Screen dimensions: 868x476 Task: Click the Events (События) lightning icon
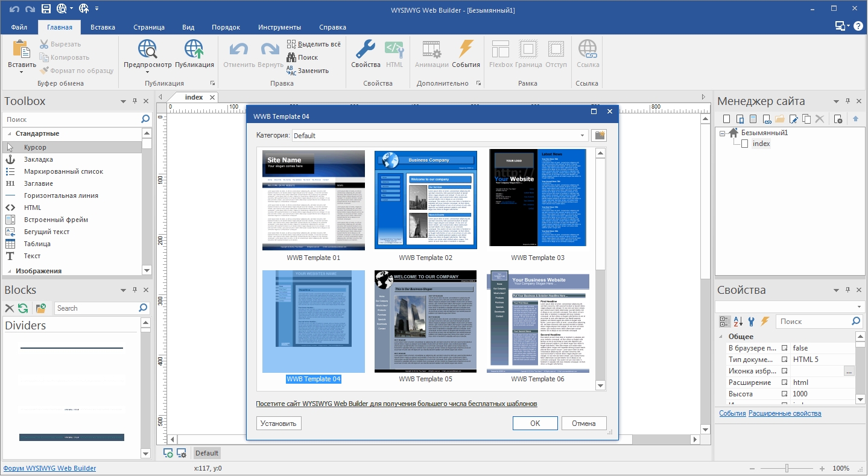pyautogui.click(x=466, y=54)
